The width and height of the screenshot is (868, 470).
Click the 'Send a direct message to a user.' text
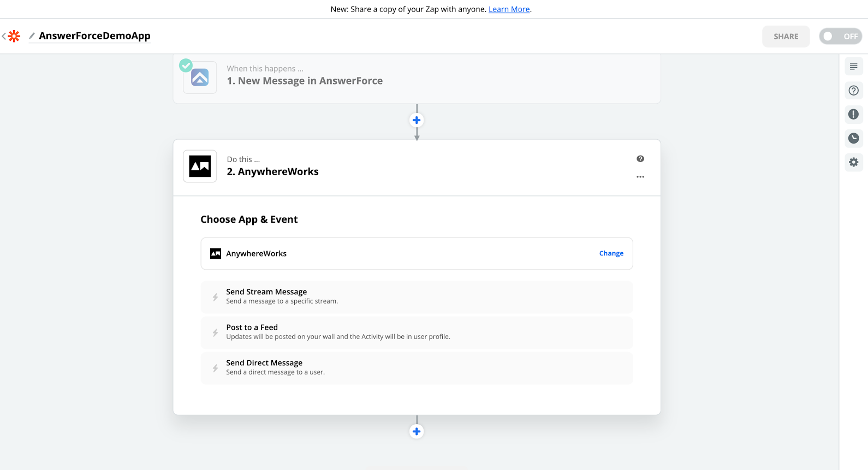tap(275, 372)
